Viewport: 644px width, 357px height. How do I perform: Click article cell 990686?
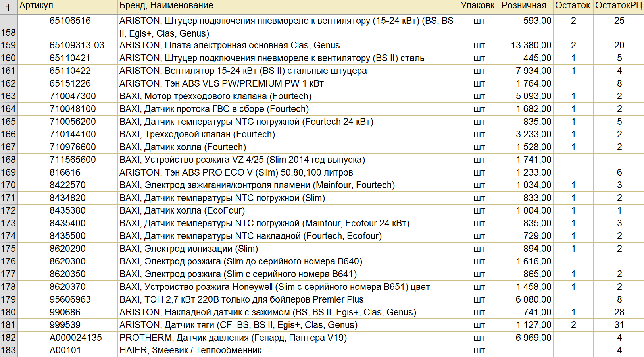(67, 312)
